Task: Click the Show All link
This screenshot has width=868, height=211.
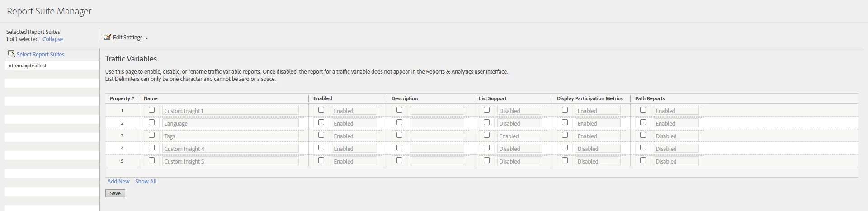Action: coord(146,182)
